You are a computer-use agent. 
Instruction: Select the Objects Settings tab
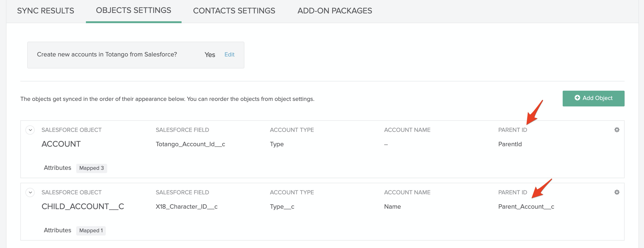pyautogui.click(x=134, y=10)
